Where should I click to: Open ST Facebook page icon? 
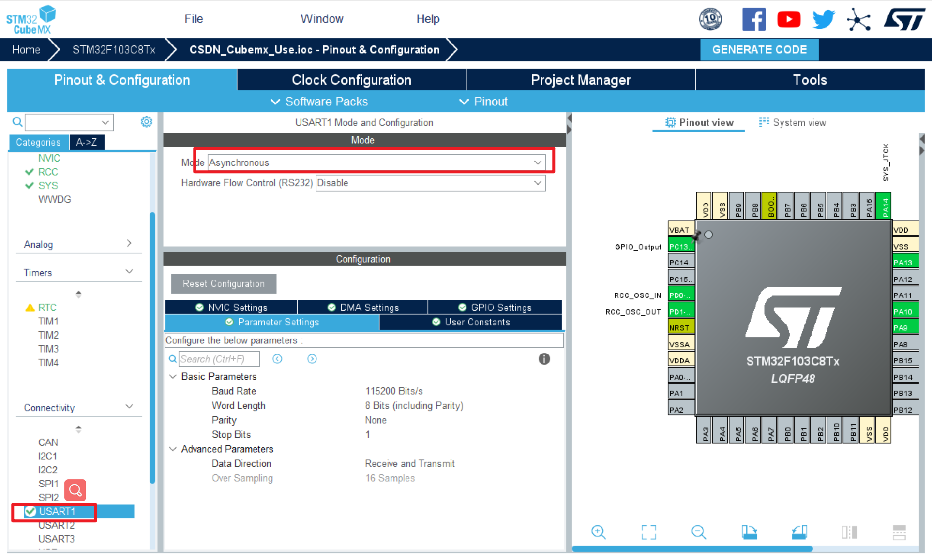[753, 19]
